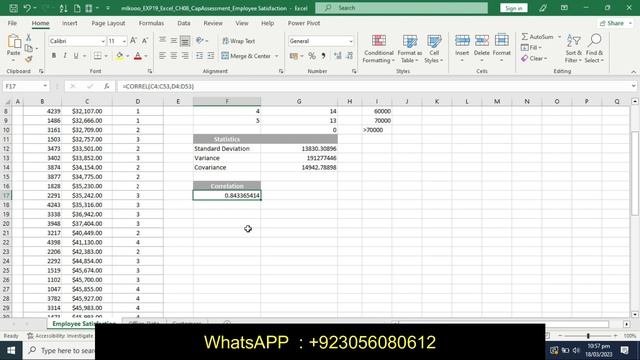
Task: Activate the Format Painter brush
Action: point(29,59)
